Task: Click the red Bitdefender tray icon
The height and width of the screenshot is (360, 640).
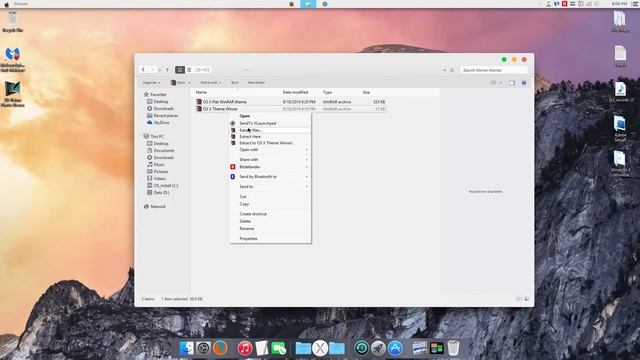Action: point(565,4)
